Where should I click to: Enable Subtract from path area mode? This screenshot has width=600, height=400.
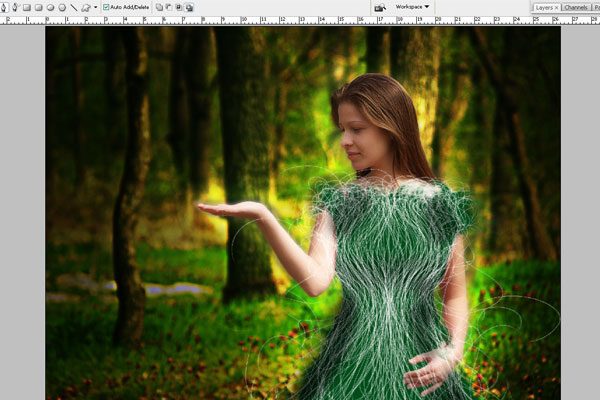(169, 7)
